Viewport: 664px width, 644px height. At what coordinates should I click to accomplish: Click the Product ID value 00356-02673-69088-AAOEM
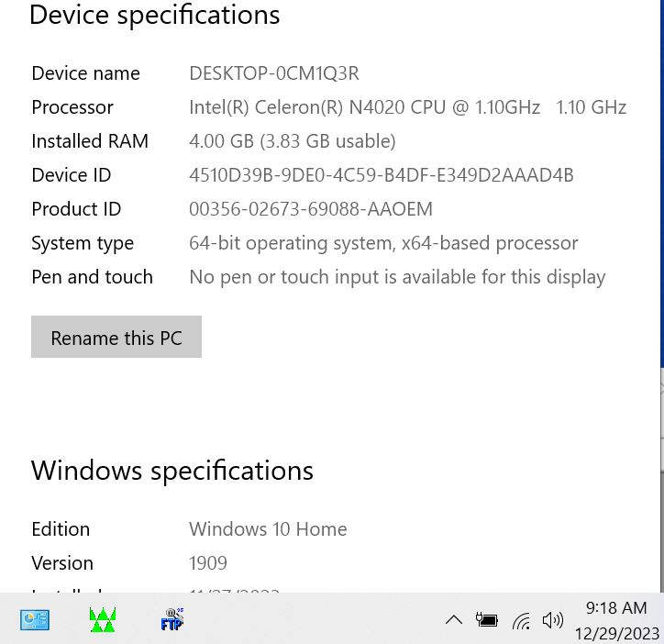(x=311, y=209)
